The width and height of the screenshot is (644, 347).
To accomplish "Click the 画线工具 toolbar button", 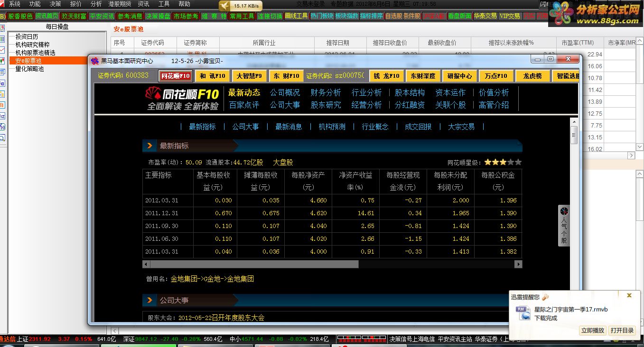I will pos(296,16).
